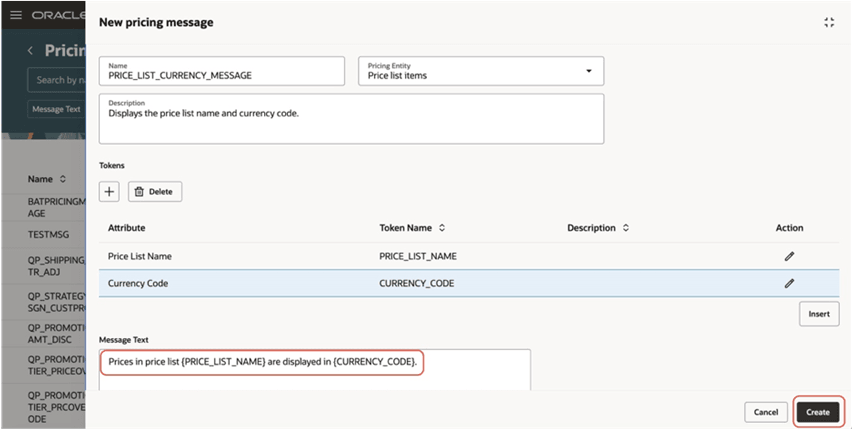Screen dimensions: 854x430
Task: Click the Oracle logo in the header
Action: point(58,15)
